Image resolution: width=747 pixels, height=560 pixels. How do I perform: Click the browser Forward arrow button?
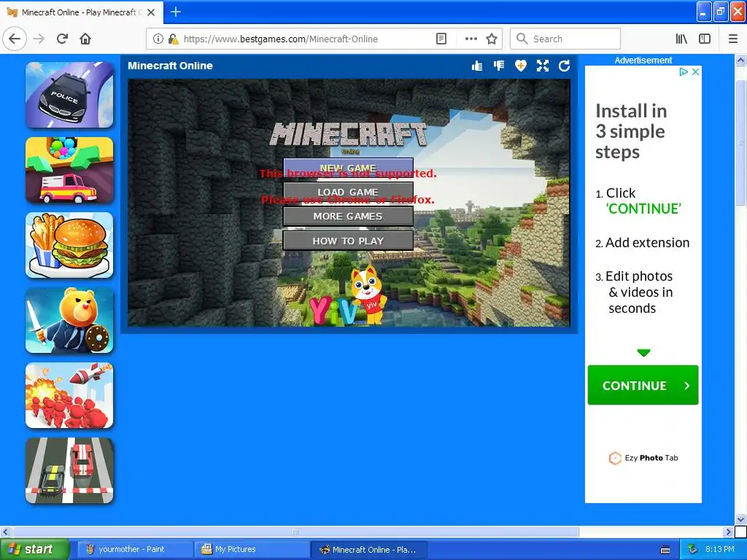39,39
